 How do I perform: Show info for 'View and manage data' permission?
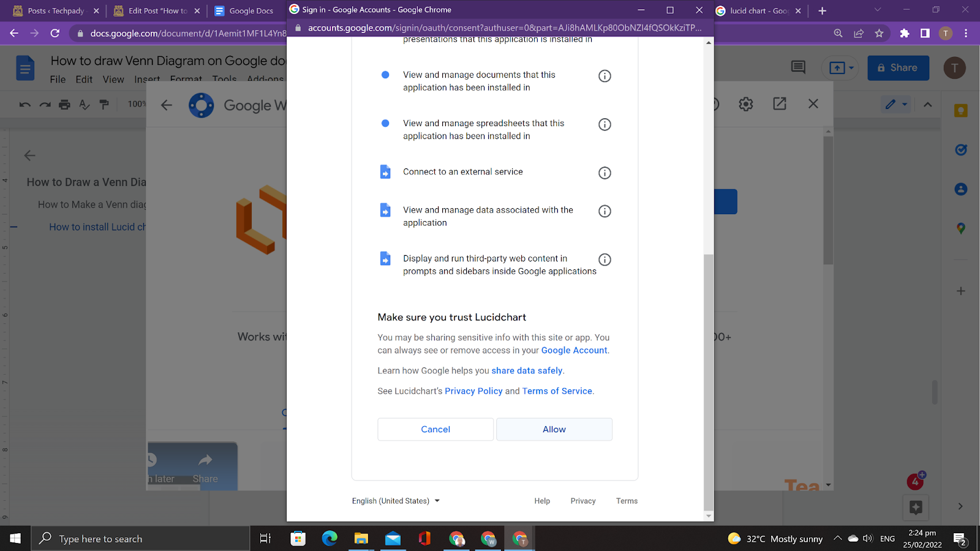[x=605, y=211]
